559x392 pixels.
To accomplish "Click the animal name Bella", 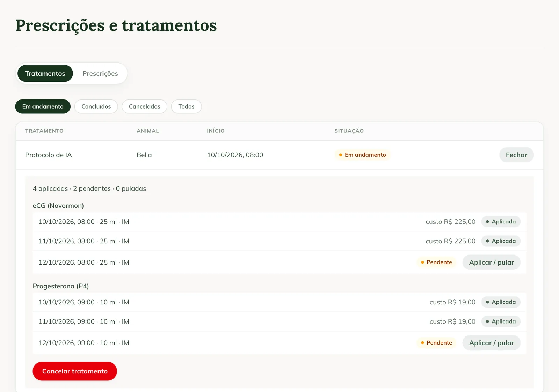I will pyautogui.click(x=144, y=155).
